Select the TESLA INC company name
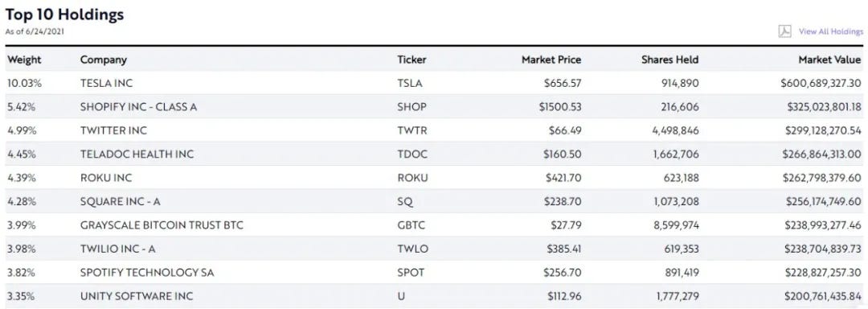Viewport: 868px width, 309px height. [106, 84]
